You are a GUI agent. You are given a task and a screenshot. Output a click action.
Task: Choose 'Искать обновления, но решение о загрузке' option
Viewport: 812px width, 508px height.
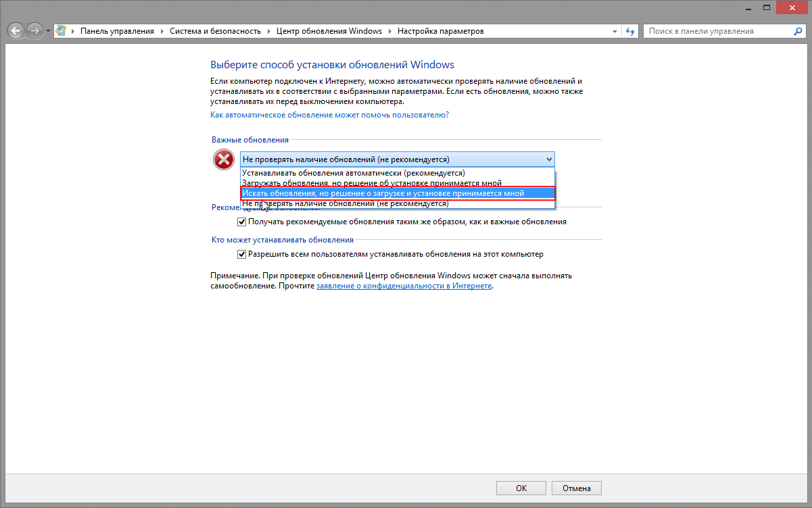click(398, 193)
